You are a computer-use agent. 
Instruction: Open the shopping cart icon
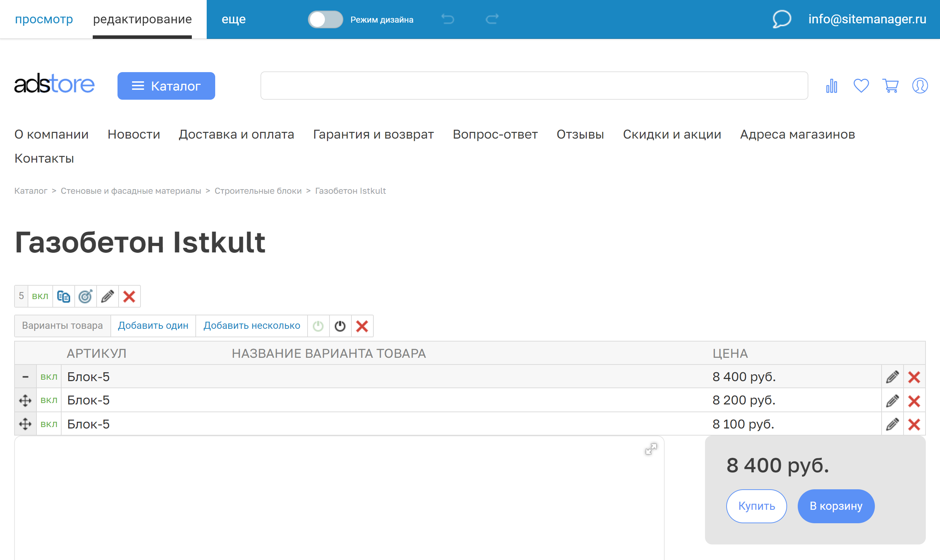pos(890,86)
